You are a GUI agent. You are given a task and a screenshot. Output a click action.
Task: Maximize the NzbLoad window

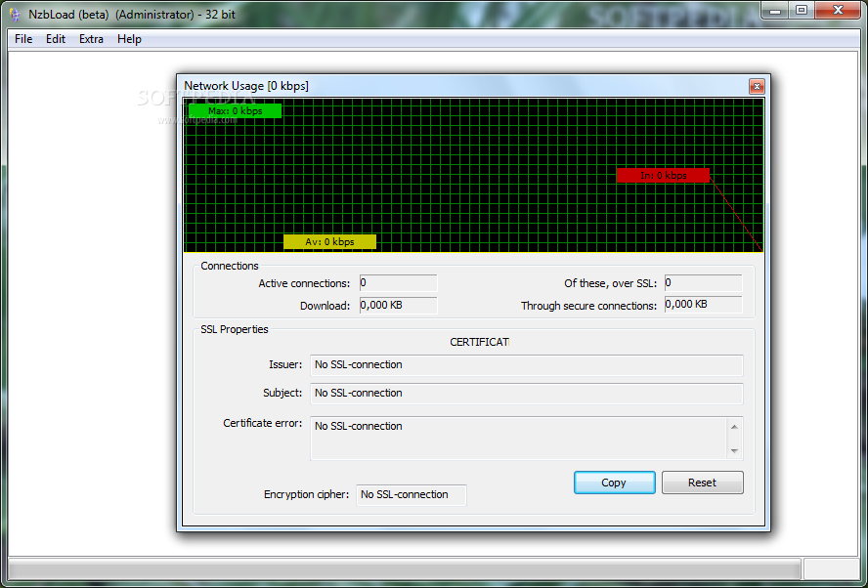click(801, 11)
